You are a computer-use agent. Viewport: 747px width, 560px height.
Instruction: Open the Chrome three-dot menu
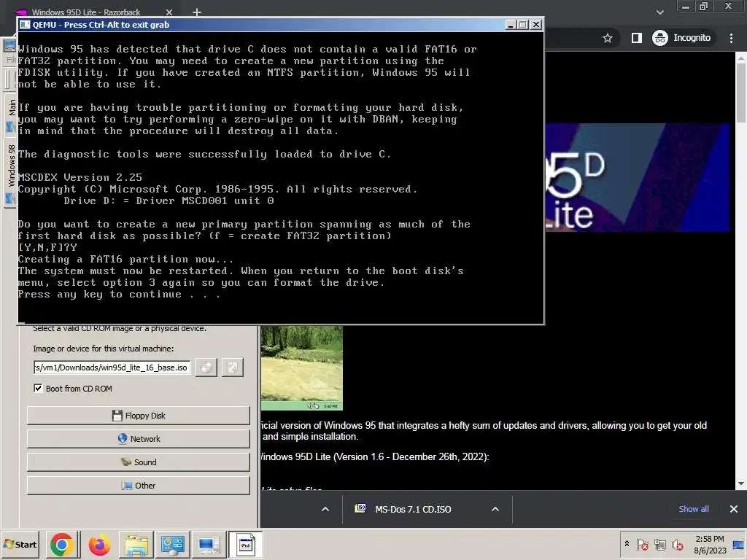point(731,38)
